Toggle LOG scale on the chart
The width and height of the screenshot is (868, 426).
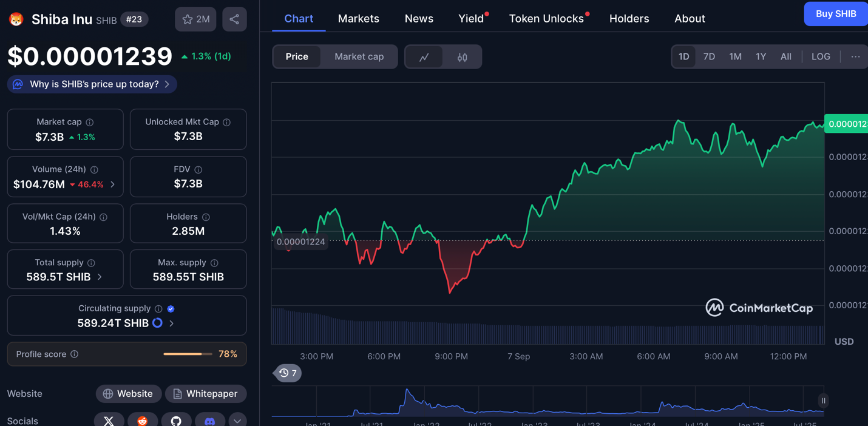tap(821, 56)
